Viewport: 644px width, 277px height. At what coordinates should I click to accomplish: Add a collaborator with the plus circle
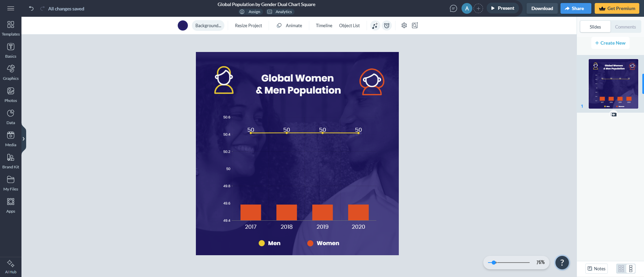coord(478,8)
